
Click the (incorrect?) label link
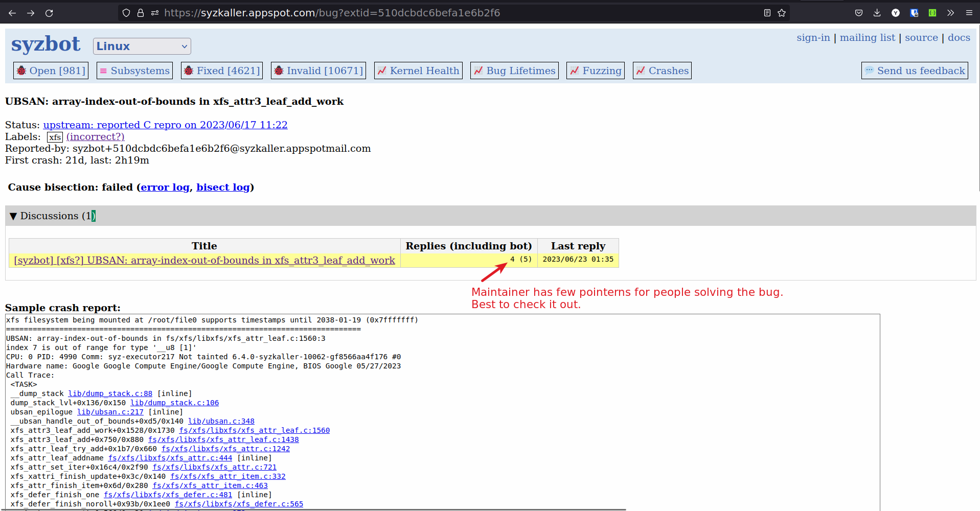coord(96,136)
